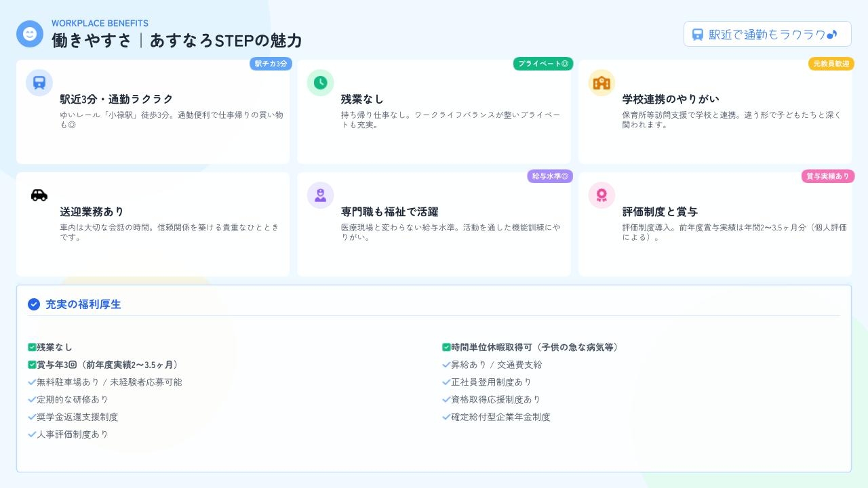Toggle the green 残業なし checkbox in the list
The height and width of the screenshot is (488, 868).
pyautogui.click(x=32, y=347)
